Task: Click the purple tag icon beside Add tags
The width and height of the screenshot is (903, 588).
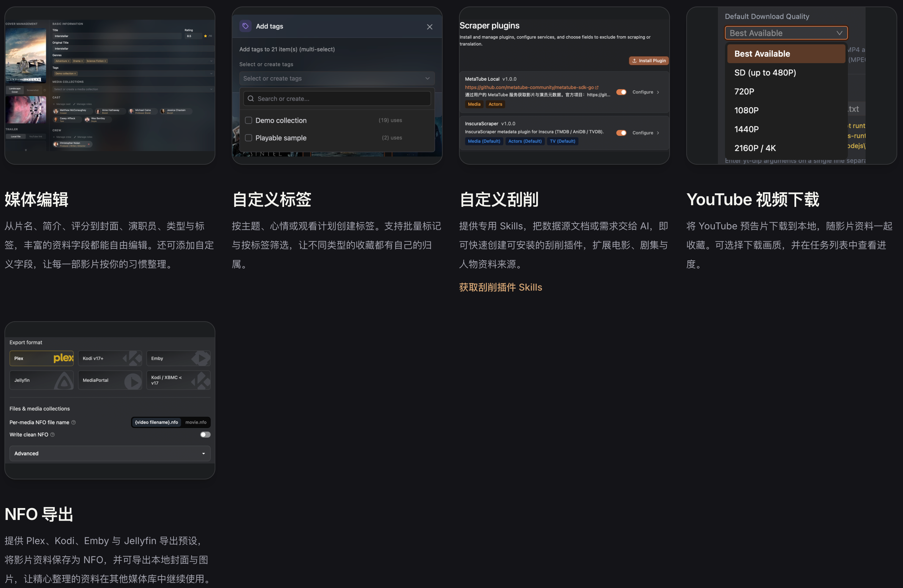Action: click(245, 26)
